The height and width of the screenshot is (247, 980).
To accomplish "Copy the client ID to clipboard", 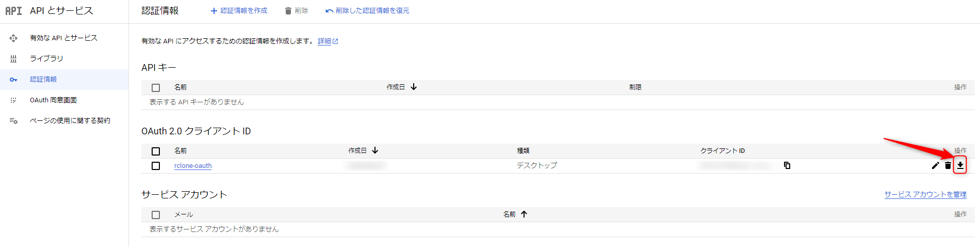I will (x=787, y=165).
